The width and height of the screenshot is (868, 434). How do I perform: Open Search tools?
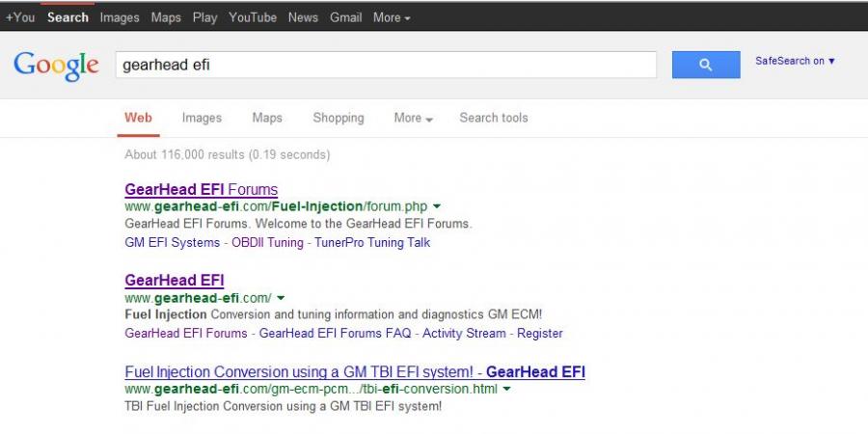493,118
